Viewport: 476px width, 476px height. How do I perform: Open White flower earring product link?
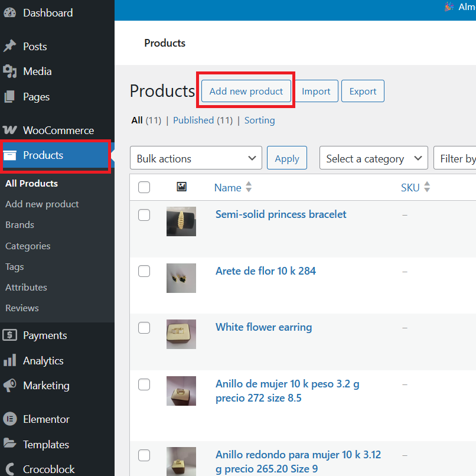[263, 327]
